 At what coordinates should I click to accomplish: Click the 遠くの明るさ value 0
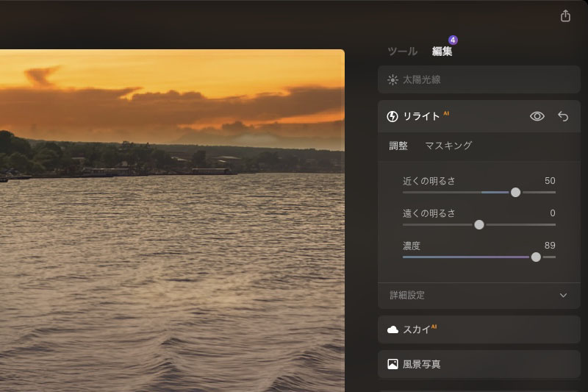(553, 213)
